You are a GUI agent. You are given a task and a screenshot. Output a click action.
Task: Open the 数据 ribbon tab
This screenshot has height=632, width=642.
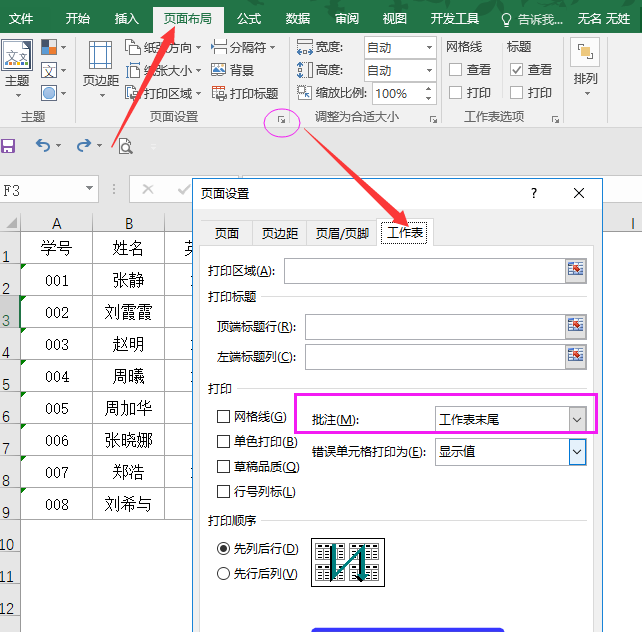[298, 19]
